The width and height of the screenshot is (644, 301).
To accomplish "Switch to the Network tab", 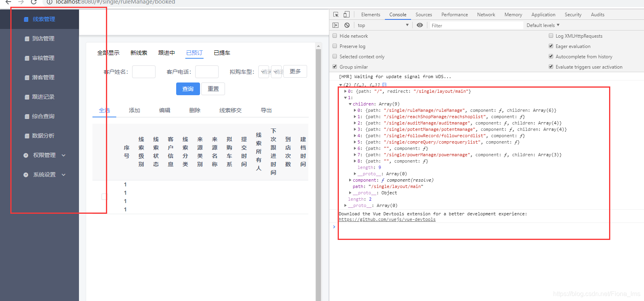I will point(486,15).
